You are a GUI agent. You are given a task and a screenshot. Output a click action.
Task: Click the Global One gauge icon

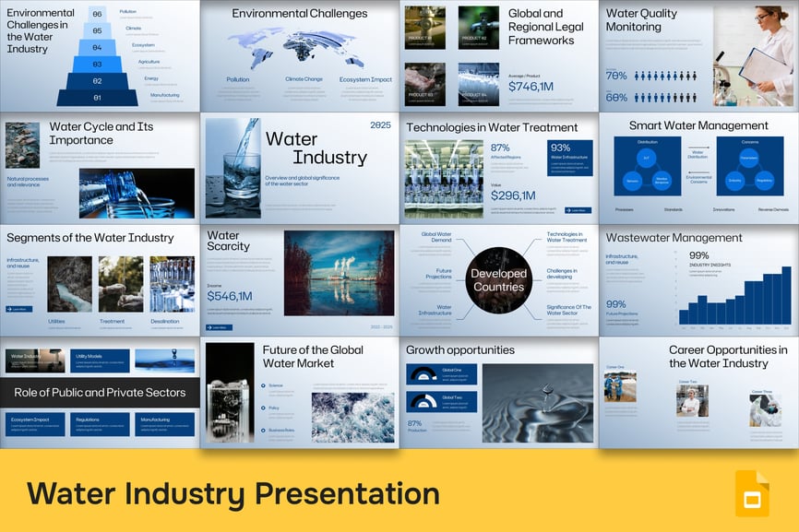[423, 373]
